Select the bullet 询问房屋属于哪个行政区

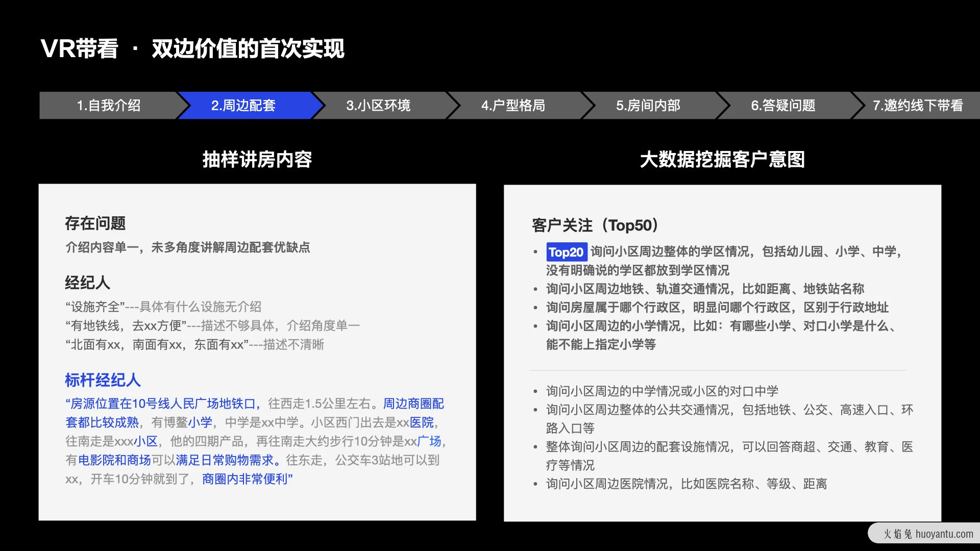[717, 307]
